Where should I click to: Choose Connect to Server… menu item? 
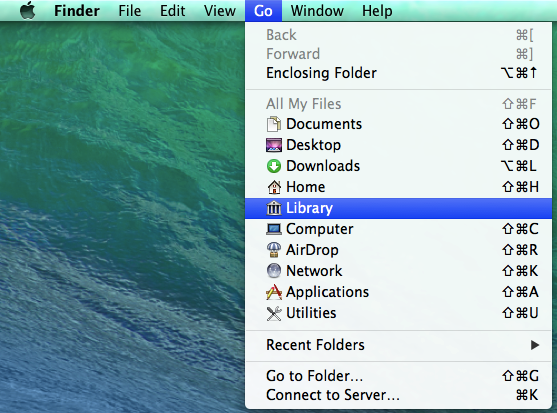point(398,395)
